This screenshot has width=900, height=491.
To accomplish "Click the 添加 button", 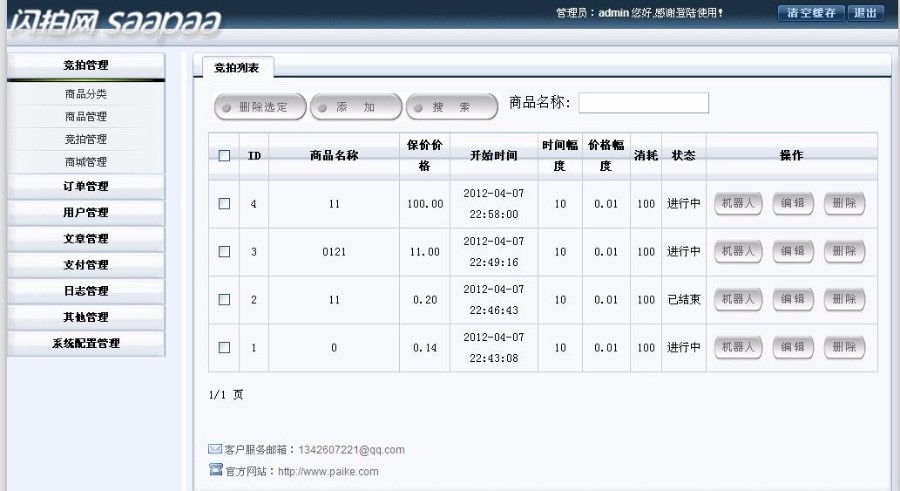I will click(356, 107).
